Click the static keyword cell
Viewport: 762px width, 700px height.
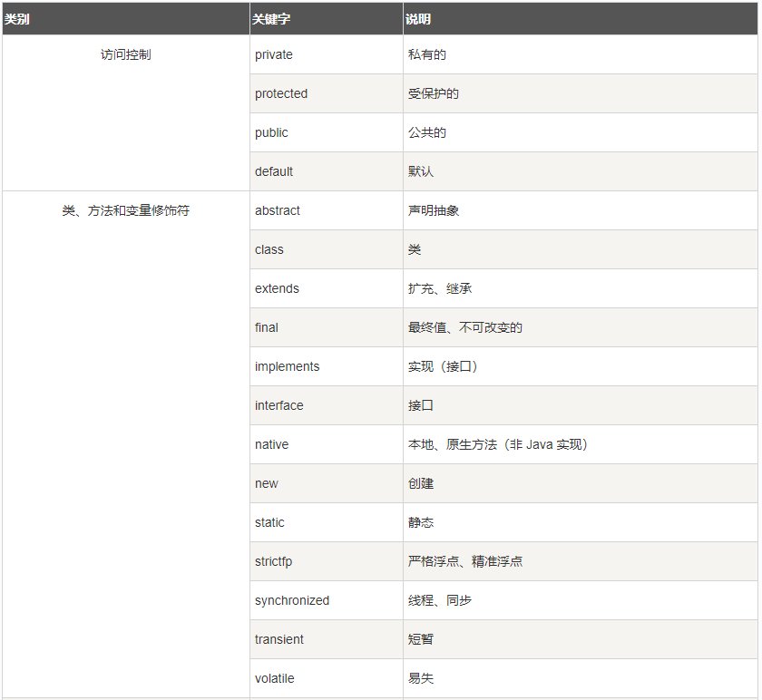[x=326, y=522]
